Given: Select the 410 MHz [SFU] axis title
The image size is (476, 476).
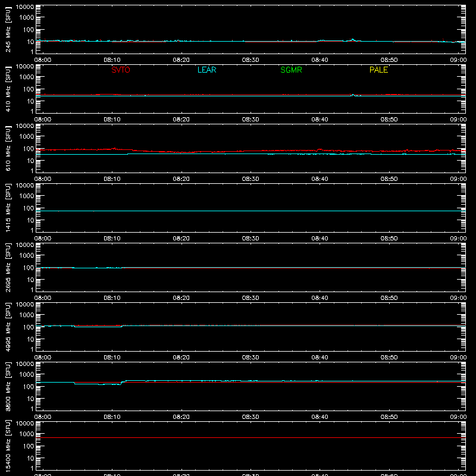Looking at the screenshot, I should tap(8, 89).
